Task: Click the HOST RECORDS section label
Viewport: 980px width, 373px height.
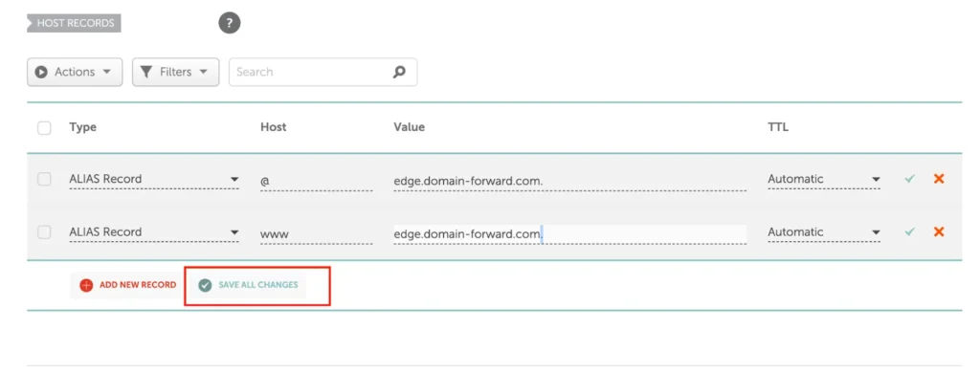Action: coord(75,23)
